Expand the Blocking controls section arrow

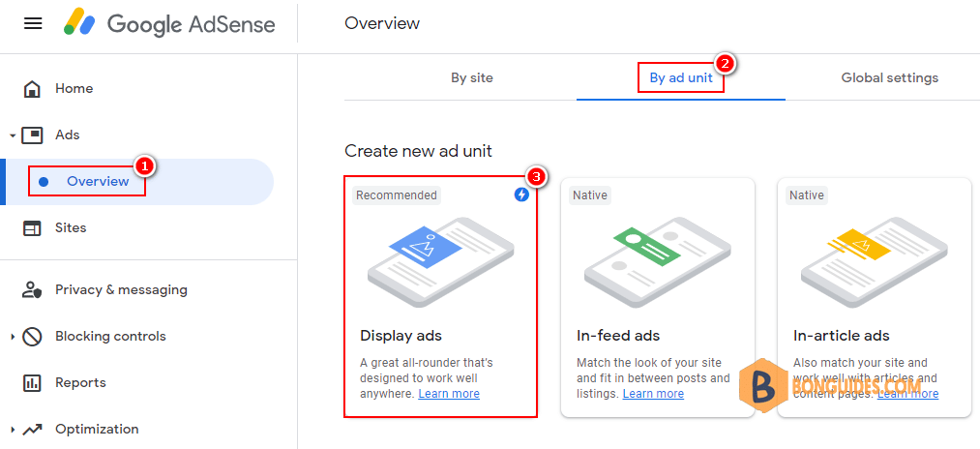click(13, 337)
